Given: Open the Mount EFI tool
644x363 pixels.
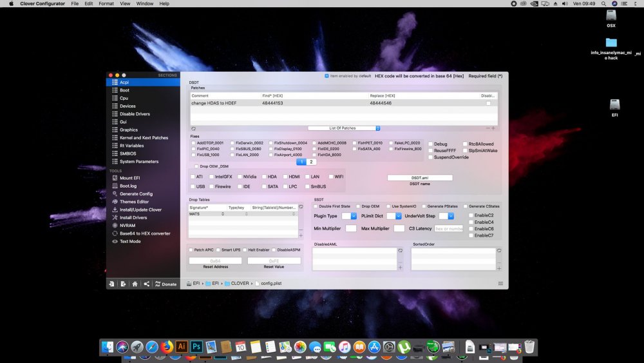Looking at the screenshot, I should coord(129,178).
